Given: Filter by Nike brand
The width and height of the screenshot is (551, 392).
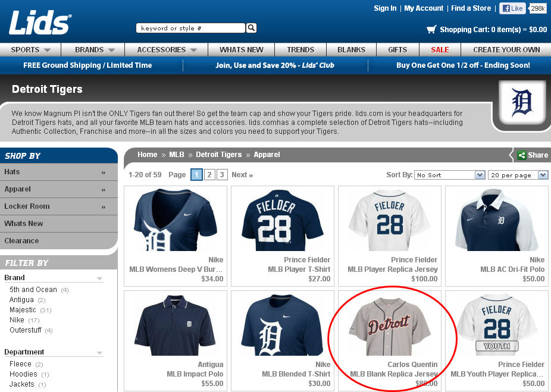Looking at the screenshot, I should [17, 320].
